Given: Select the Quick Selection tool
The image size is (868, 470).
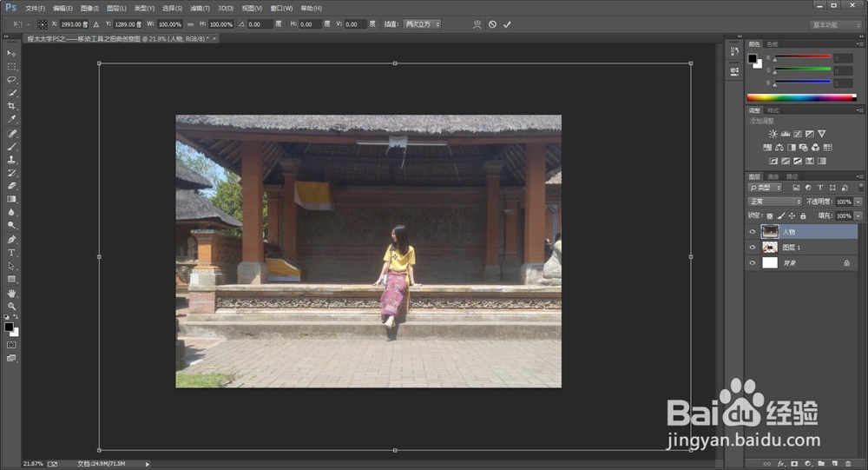Looking at the screenshot, I should pyautogui.click(x=11, y=93).
